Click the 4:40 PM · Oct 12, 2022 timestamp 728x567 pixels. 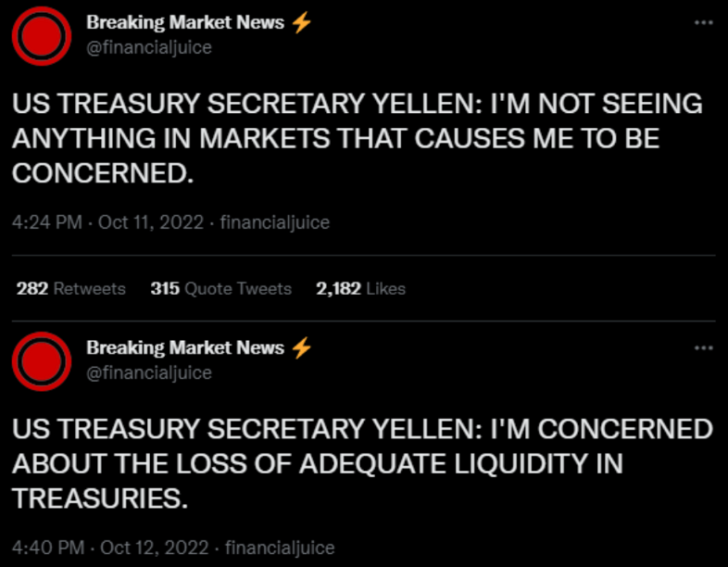point(110,548)
